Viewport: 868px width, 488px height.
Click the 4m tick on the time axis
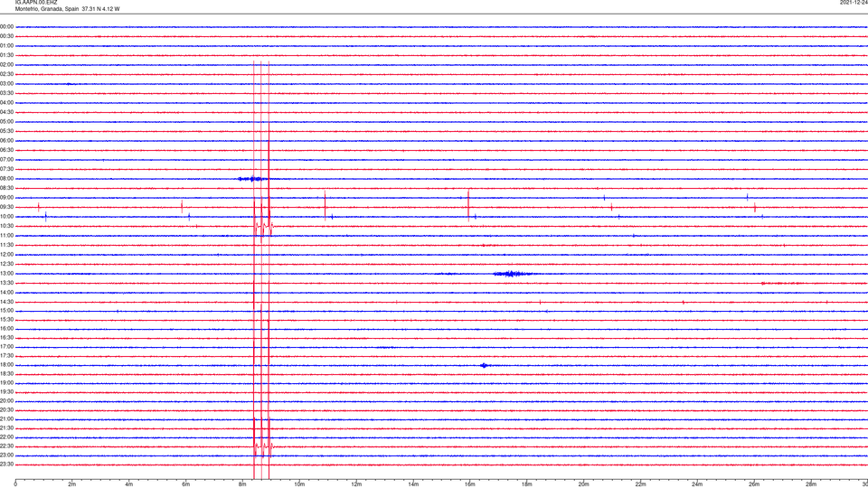[129, 484]
